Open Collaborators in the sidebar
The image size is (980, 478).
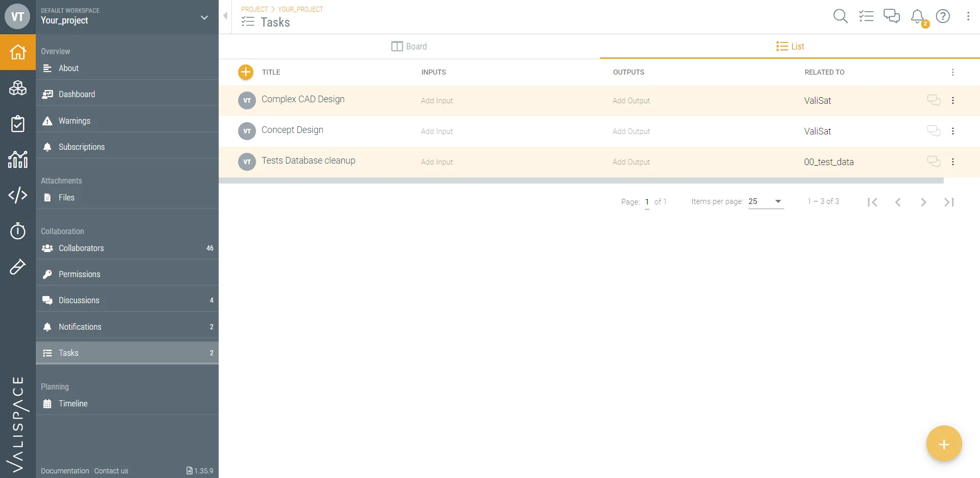pos(81,248)
